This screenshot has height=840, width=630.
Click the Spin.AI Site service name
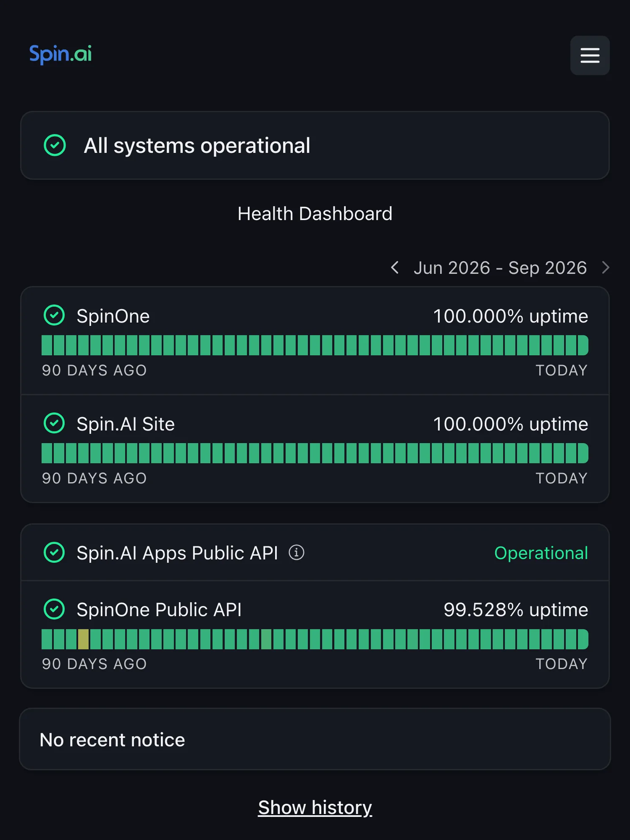[x=126, y=424]
